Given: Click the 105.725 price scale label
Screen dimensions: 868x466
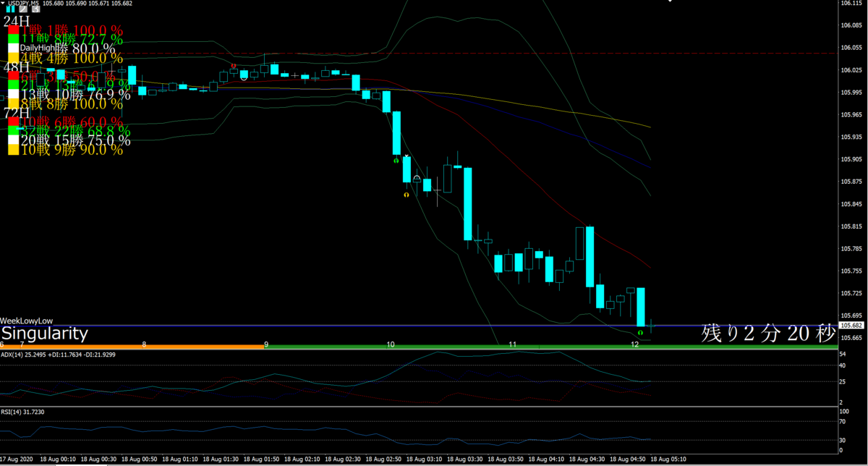Looking at the screenshot, I should click(851, 293).
